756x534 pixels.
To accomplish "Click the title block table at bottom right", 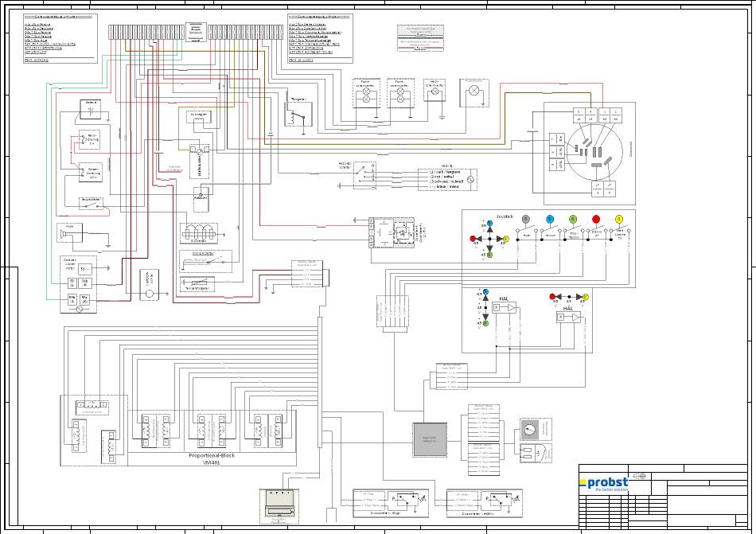I will pyautogui.click(x=663, y=496).
